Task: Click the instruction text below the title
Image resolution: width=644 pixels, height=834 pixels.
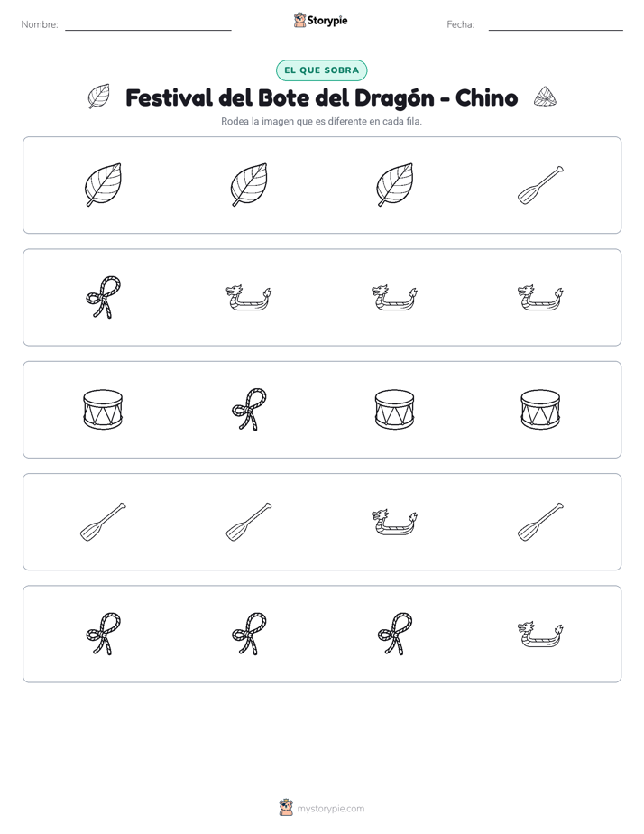Action: pyautogui.click(x=321, y=121)
